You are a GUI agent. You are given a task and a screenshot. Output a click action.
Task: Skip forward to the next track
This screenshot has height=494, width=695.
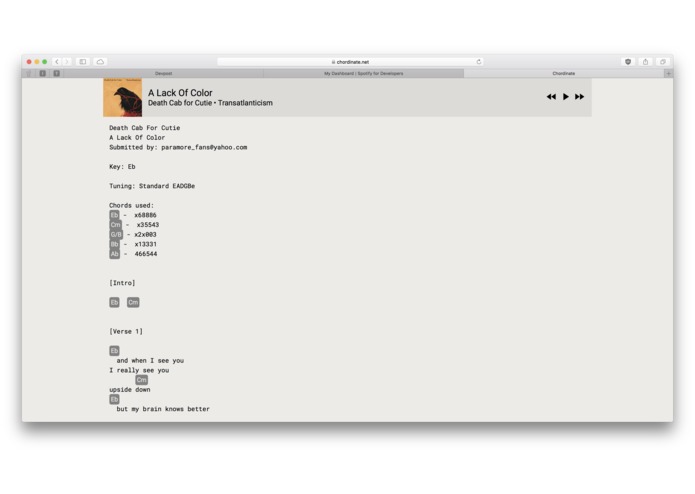pyautogui.click(x=579, y=97)
